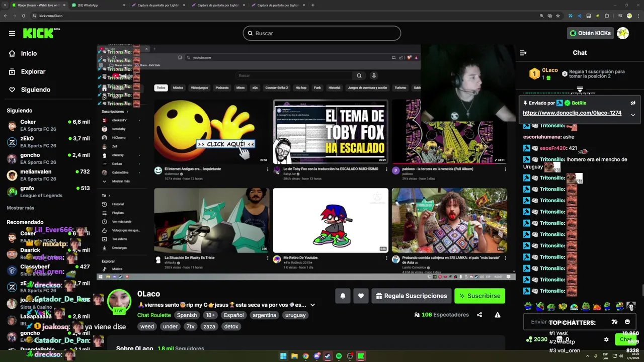The width and height of the screenshot is (644, 362).
Task: Select the uruguay tag
Action: [x=295, y=315]
